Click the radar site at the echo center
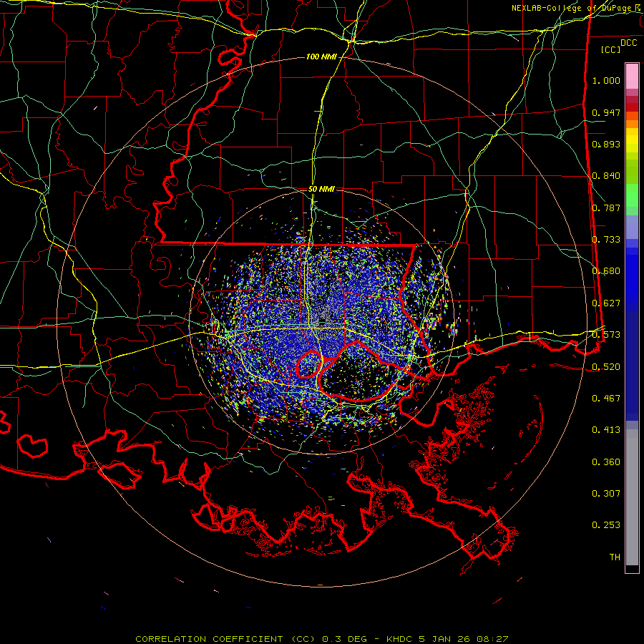Viewport: 644px width, 644px height. click(321, 321)
